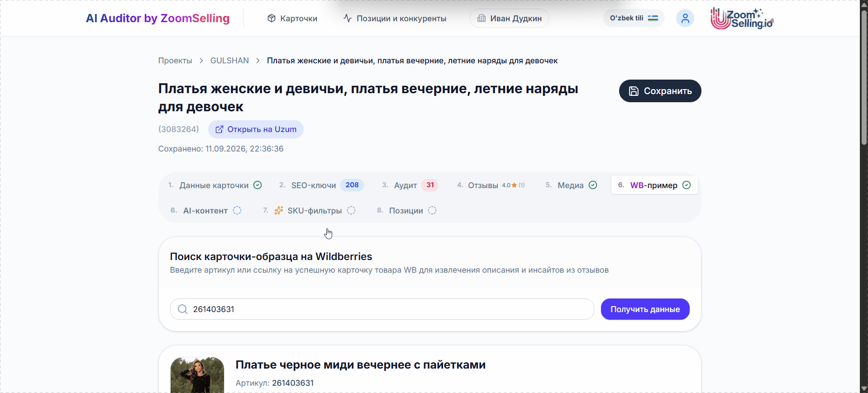Go to Проекты breadcrumb
Screen dimensions: 868x393
point(175,61)
